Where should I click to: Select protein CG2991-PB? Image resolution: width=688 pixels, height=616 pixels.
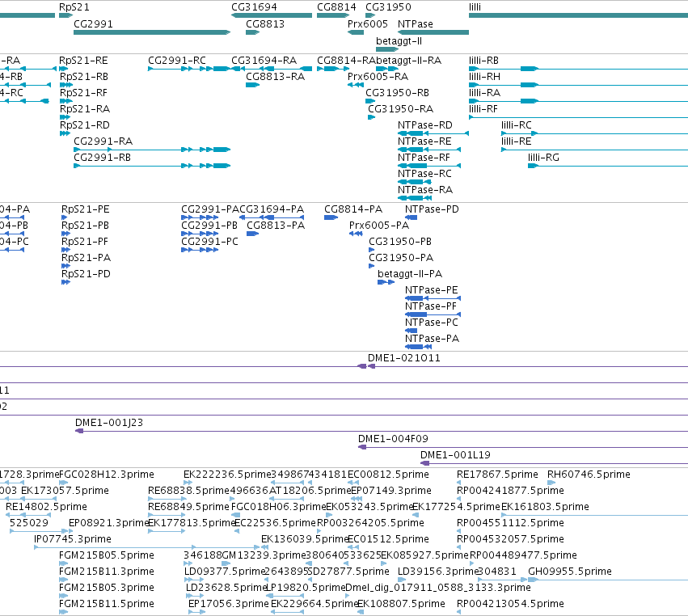point(209,226)
